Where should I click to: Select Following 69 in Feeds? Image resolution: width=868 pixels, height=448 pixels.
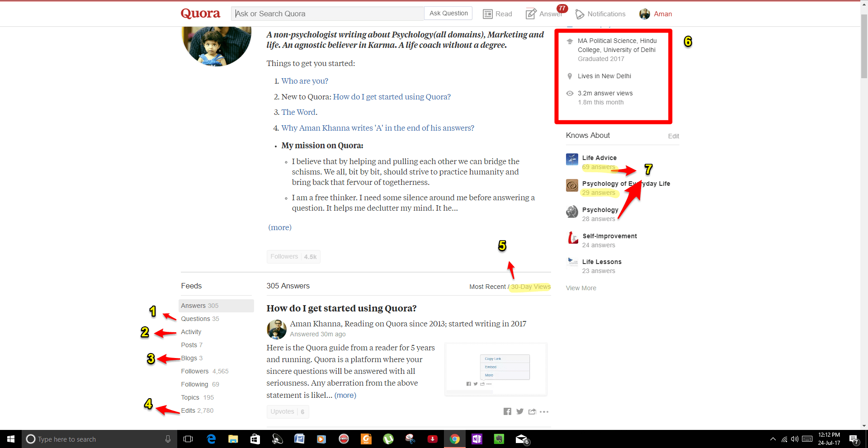pyautogui.click(x=200, y=384)
